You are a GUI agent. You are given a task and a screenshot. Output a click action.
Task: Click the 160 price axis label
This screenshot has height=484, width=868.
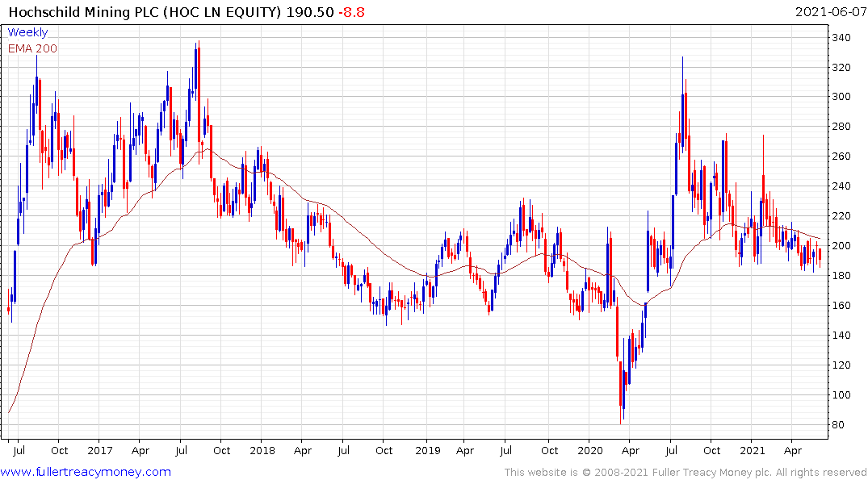841,306
